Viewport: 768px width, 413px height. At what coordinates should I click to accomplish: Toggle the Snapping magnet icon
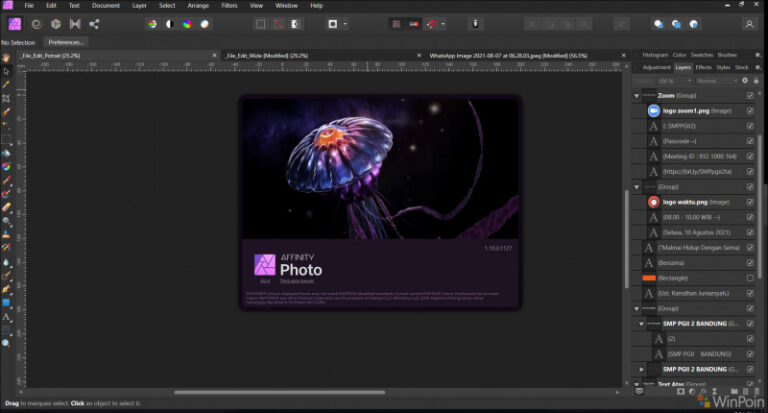click(x=431, y=24)
